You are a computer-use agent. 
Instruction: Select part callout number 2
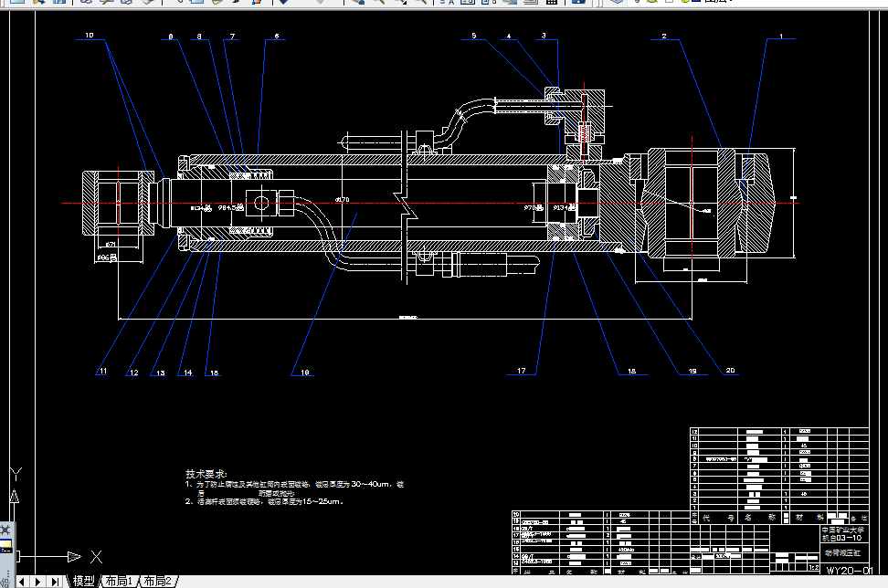click(664, 37)
